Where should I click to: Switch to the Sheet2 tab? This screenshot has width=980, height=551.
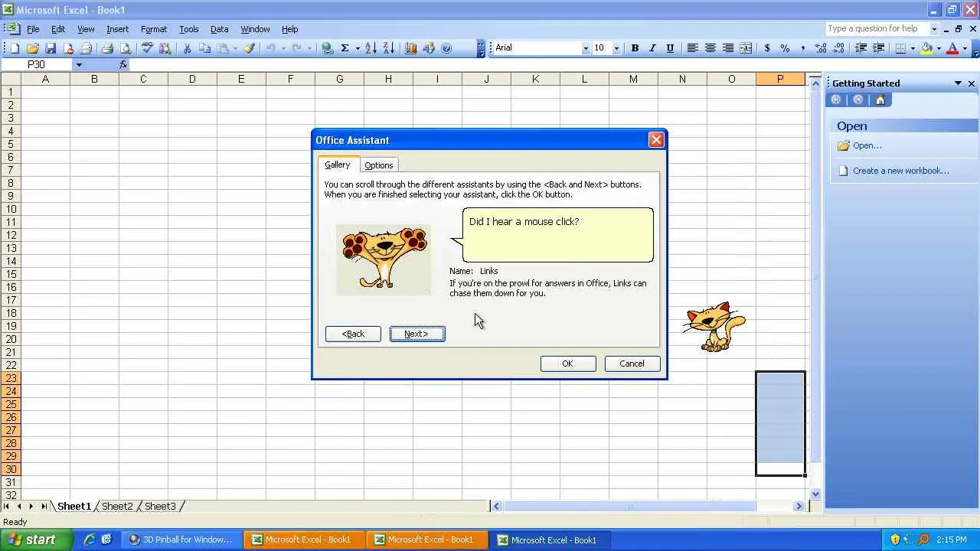(117, 506)
